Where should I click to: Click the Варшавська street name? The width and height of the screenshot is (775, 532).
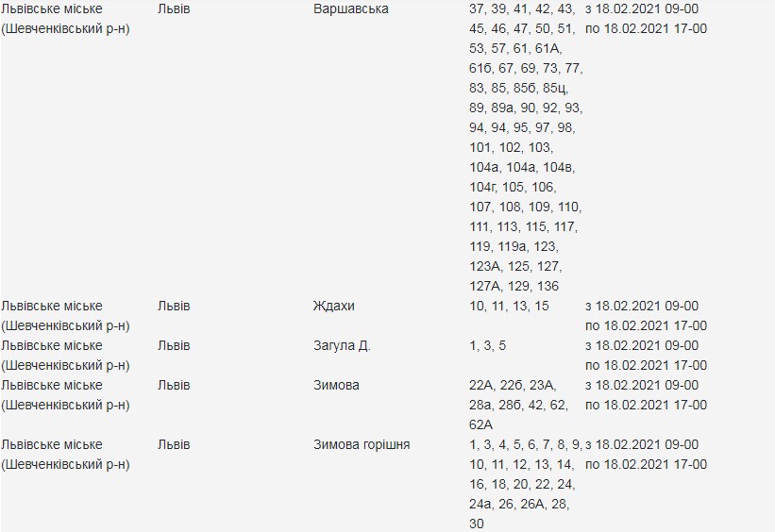349,8
